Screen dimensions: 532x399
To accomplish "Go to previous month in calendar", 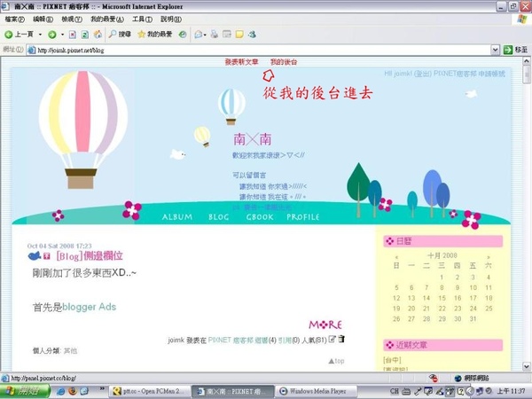I will (396, 257).
